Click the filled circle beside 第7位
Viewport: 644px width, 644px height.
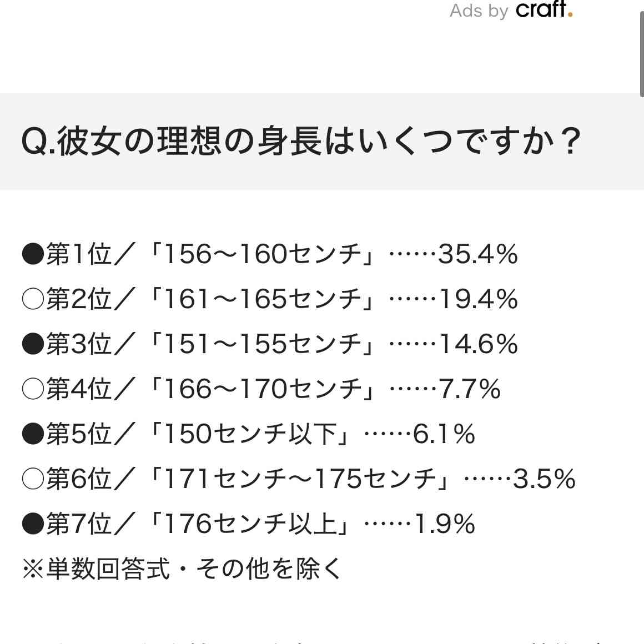point(33,524)
